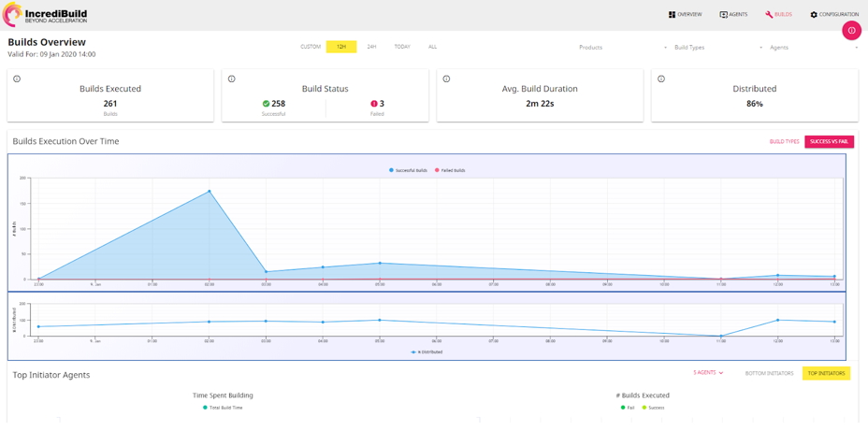Open the Products filter dropdown

tap(623, 48)
